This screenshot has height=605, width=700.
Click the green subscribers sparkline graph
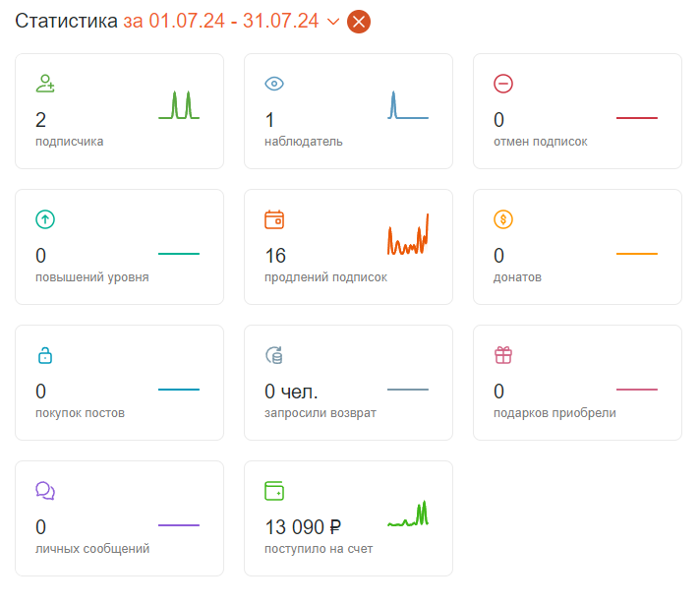179,105
